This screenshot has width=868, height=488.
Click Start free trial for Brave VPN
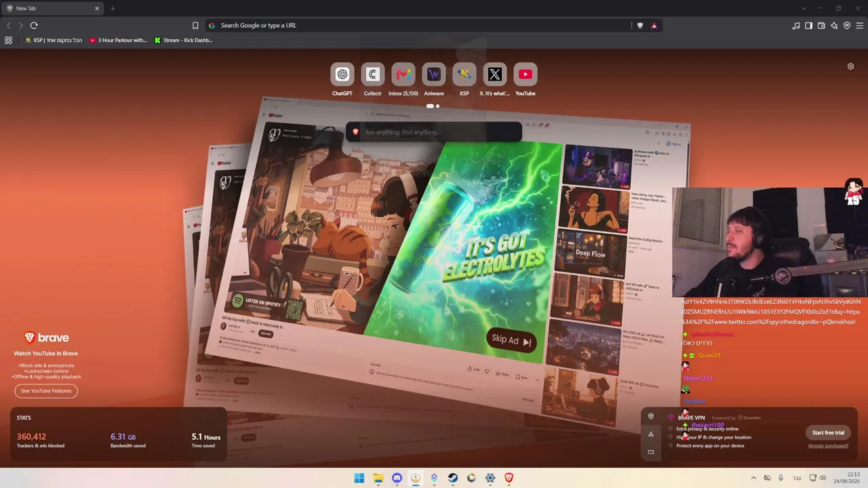coord(828,432)
